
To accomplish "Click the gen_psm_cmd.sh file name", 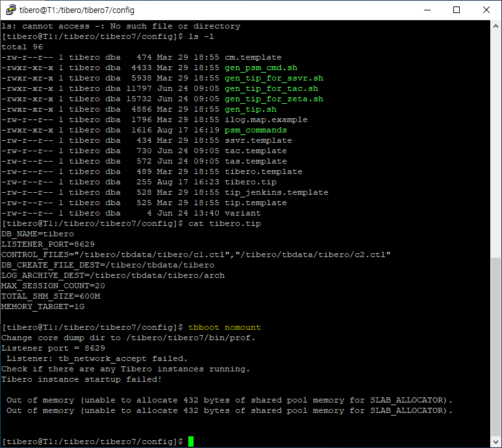I will [x=261, y=68].
